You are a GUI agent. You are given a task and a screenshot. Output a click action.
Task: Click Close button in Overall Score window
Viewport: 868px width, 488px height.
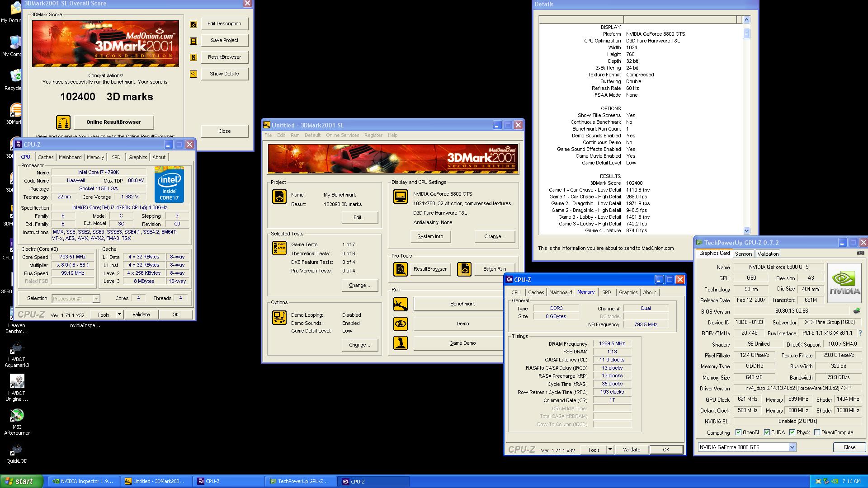[x=225, y=131]
